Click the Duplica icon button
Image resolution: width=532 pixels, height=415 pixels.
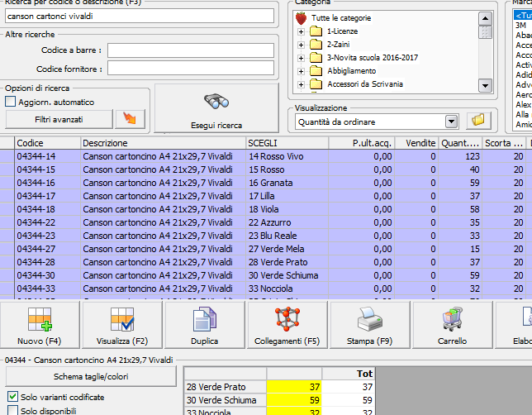pyautogui.click(x=205, y=325)
